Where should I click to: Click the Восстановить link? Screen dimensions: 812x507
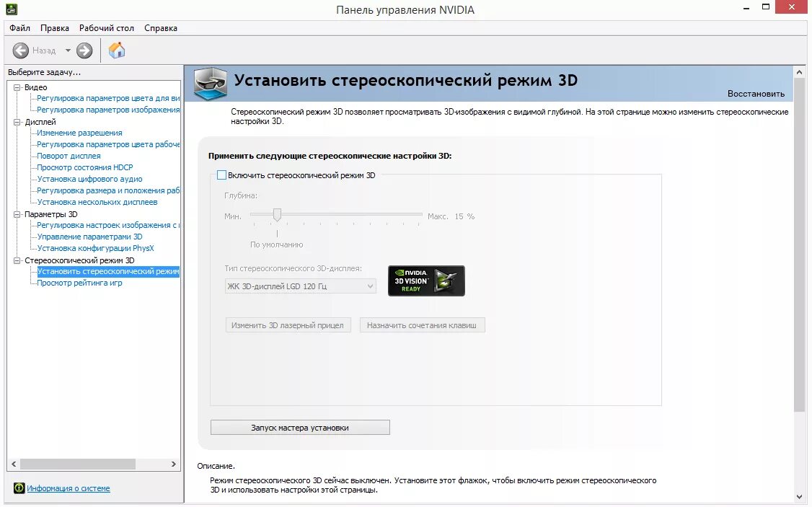756,94
